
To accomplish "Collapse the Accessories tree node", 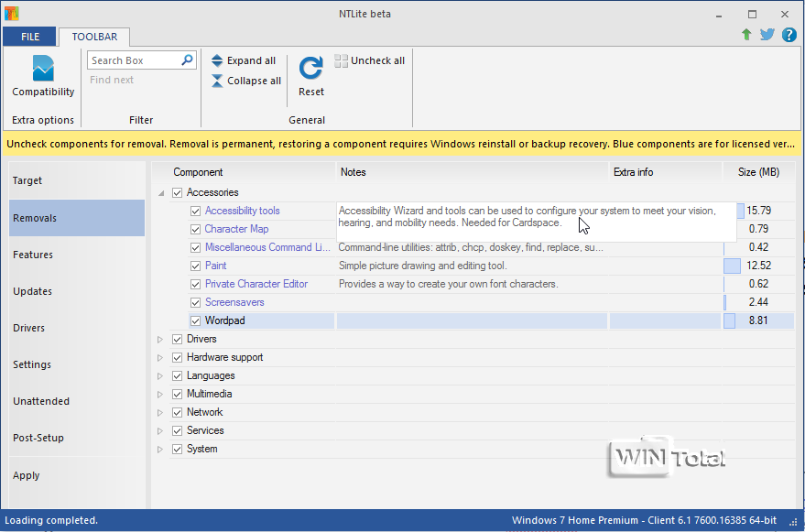I will (x=160, y=192).
